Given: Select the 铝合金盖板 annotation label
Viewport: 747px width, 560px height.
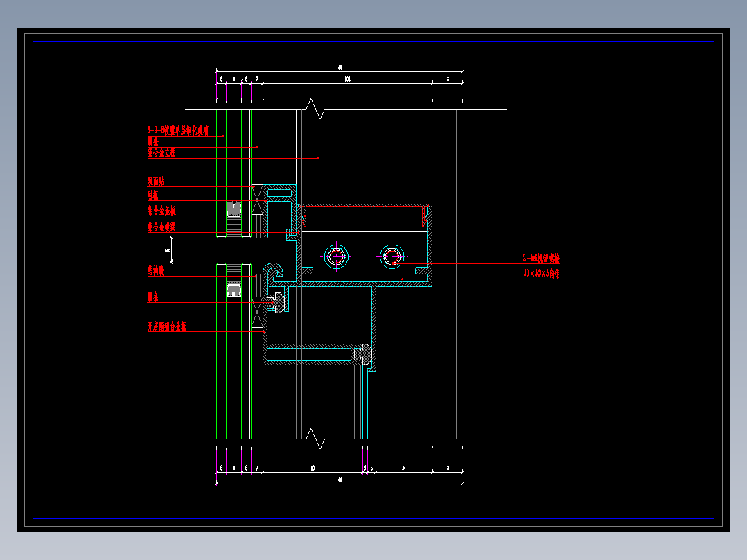Looking at the screenshot, I should pyautogui.click(x=161, y=211).
